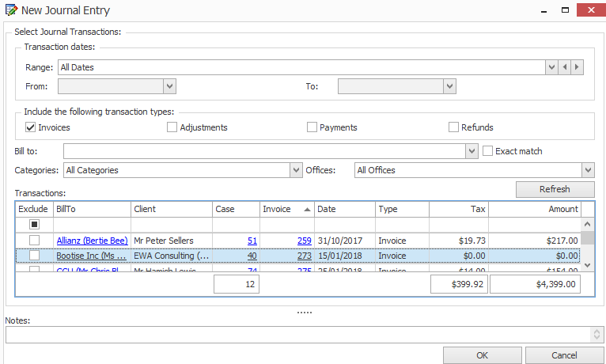Toggle the Exact match checkbox
Image resolution: width=606 pixels, height=364 pixels.
point(488,151)
